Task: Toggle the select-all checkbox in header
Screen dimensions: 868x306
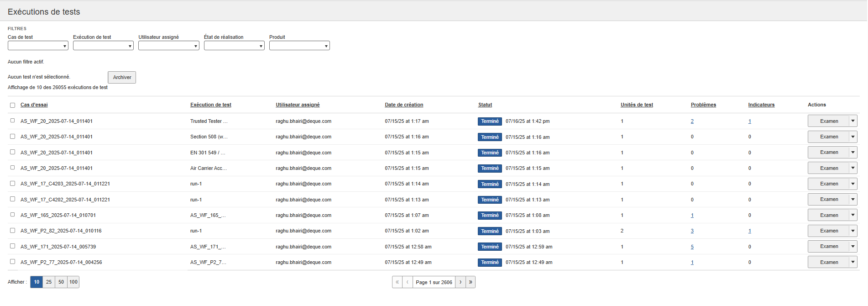Action: coord(12,105)
